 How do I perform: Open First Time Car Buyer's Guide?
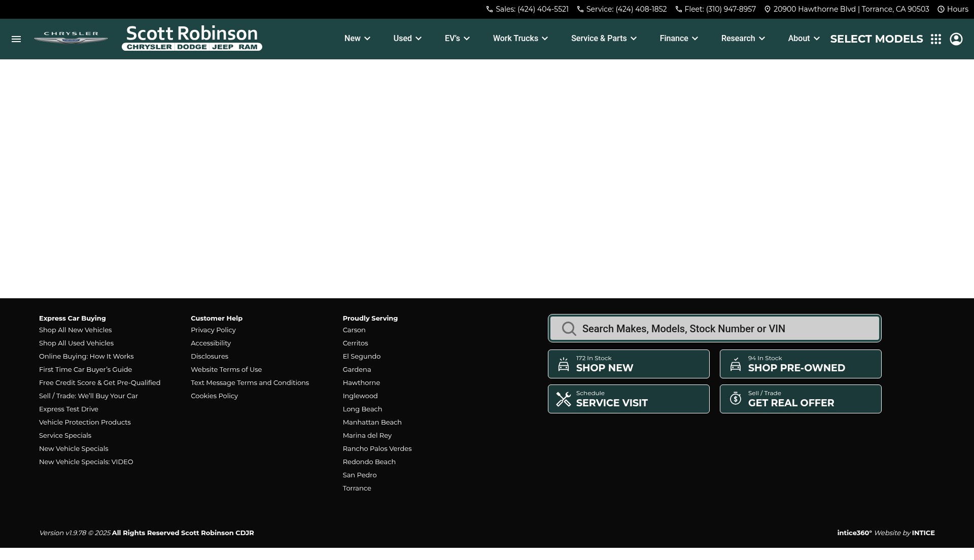[85, 370]
